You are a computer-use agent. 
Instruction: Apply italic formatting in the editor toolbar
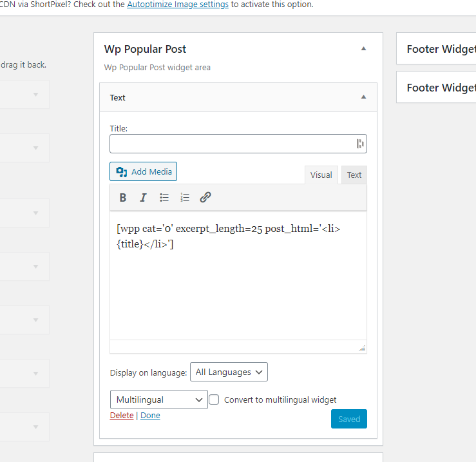click(144, 198)
